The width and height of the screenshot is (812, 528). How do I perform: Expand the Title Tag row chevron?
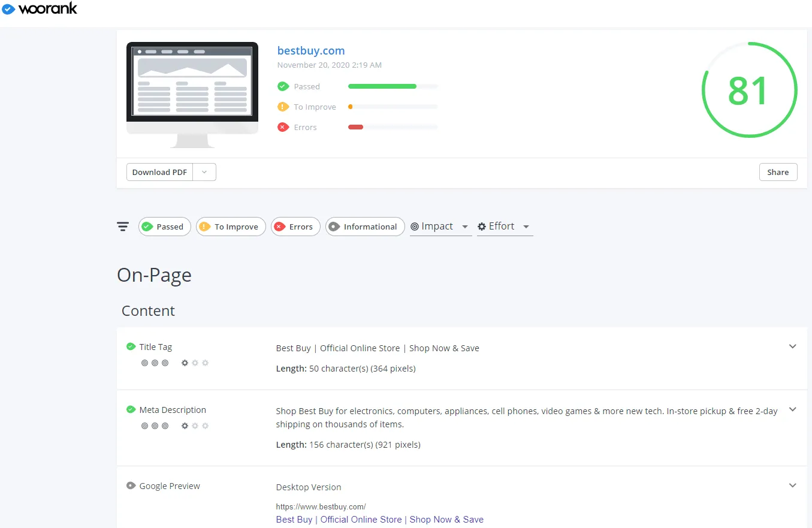coord(792,346)
